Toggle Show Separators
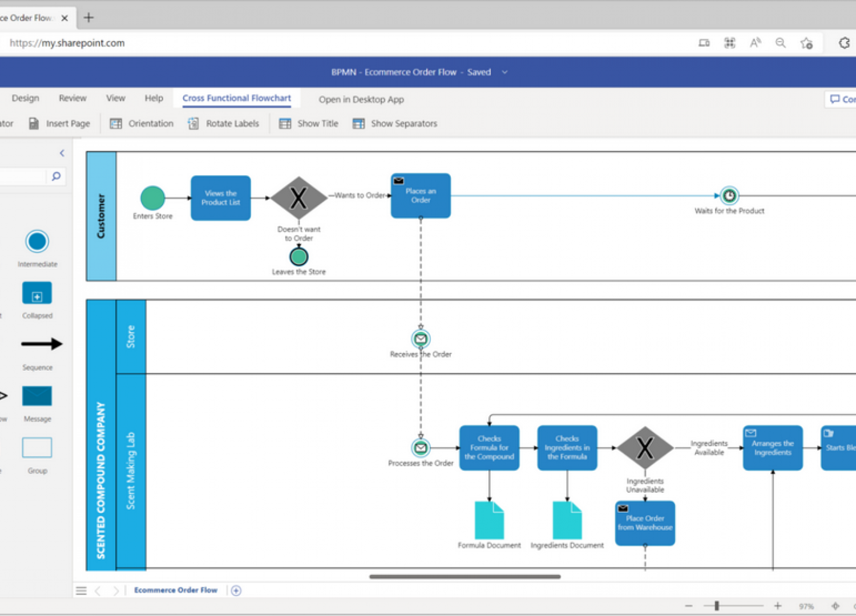This screenshot has width=856, height=616. (395, 123)
